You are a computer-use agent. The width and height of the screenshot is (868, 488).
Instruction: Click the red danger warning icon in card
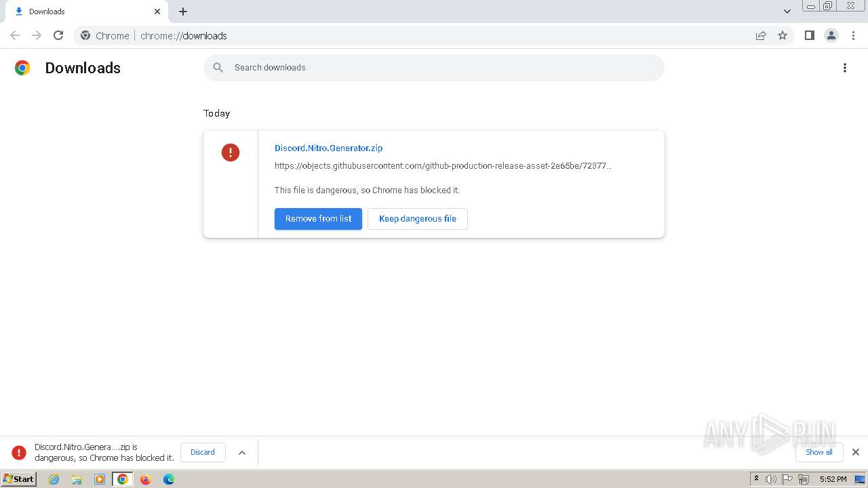point(231,152)
